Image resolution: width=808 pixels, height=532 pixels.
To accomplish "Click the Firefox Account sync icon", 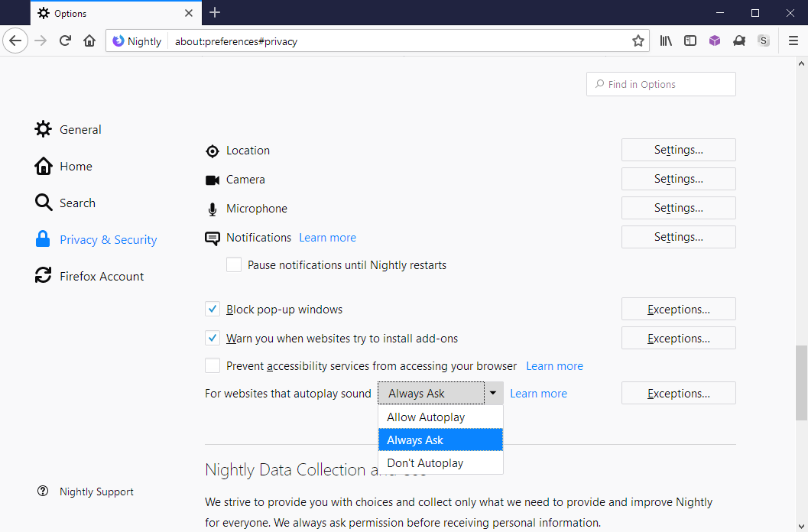I will 44,275.
